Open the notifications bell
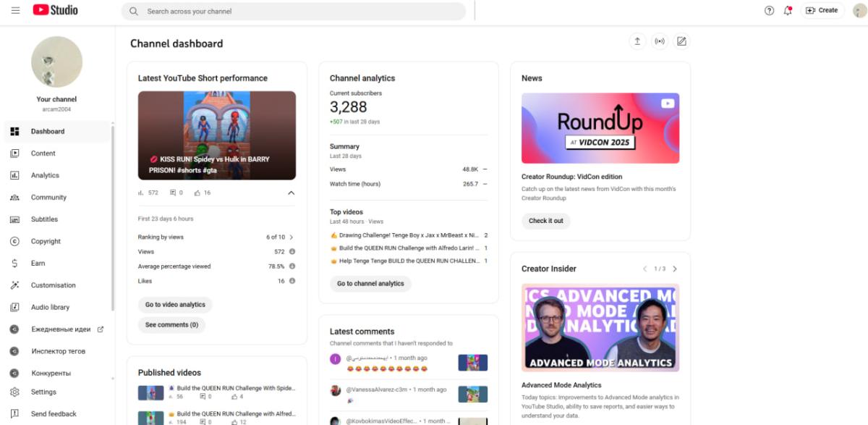 (788, 10)
